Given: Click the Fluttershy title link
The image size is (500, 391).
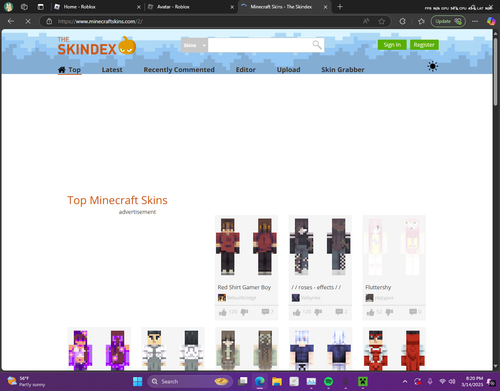Looking at the screenshot, I should [x=378, y=287].
